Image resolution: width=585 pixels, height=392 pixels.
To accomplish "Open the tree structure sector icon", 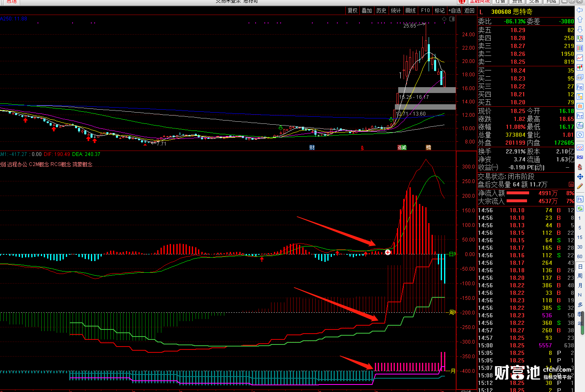I will tap(580, 96).
